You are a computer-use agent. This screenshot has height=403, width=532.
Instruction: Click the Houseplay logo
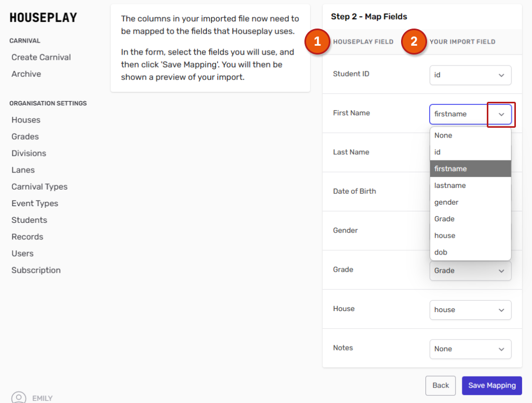pyautogui.click(x=43, y=18)
